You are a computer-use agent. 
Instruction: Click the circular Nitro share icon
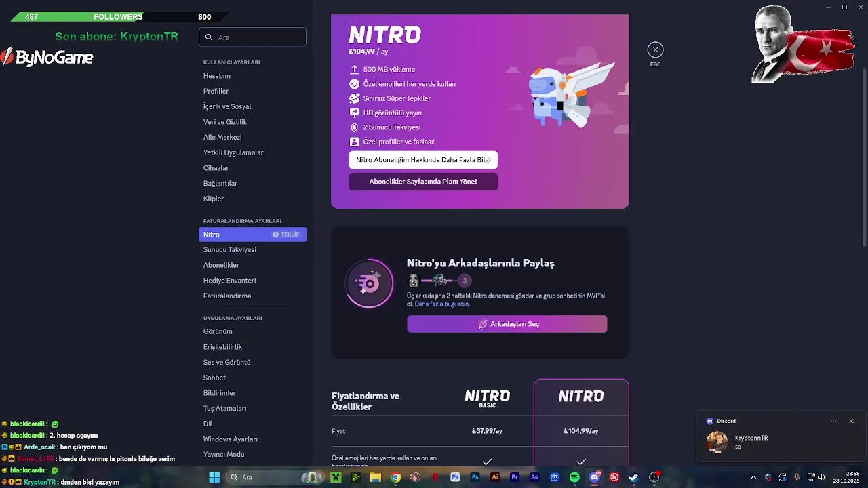(370, 283)
